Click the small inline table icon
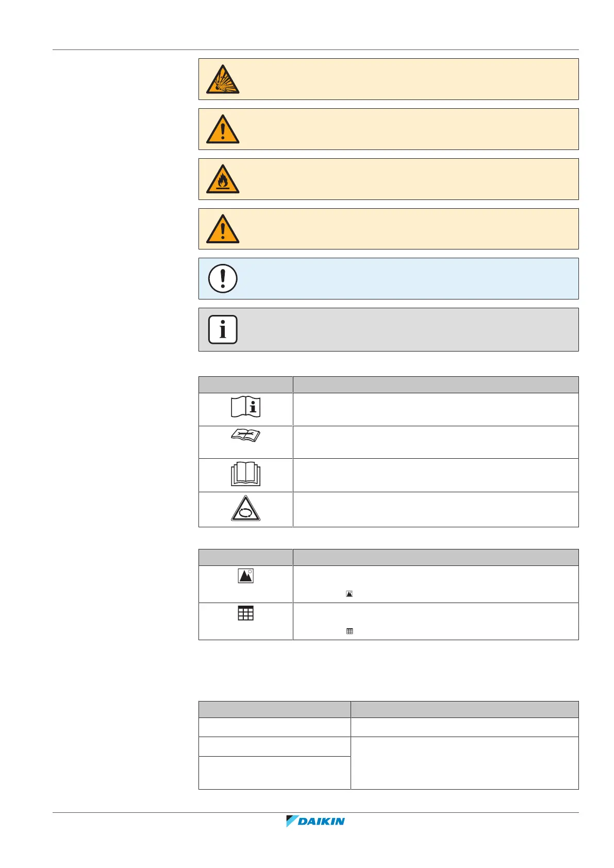614x868 pixels. pos(350,631)
